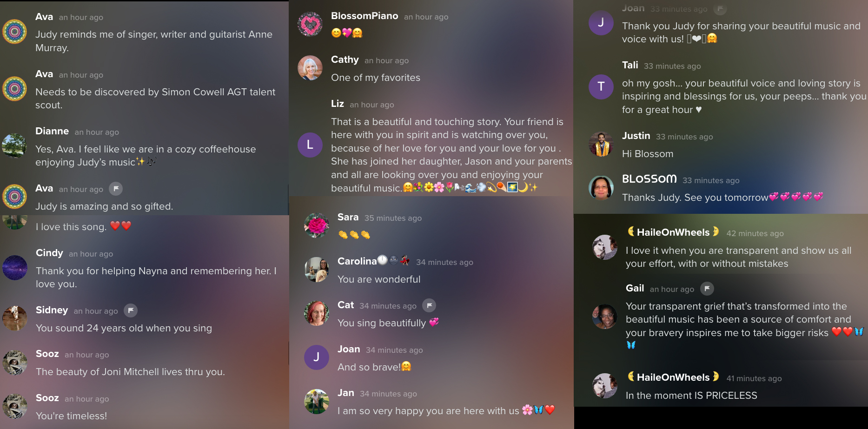868x429 pixels.
Task: Open Gail's profile avatar
Action: coord(605,317)
